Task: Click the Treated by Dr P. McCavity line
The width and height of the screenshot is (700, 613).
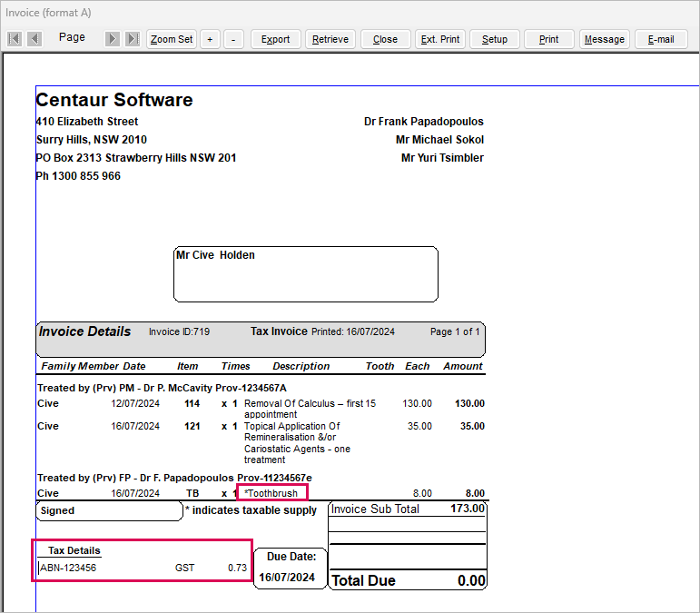Action: 162,388
